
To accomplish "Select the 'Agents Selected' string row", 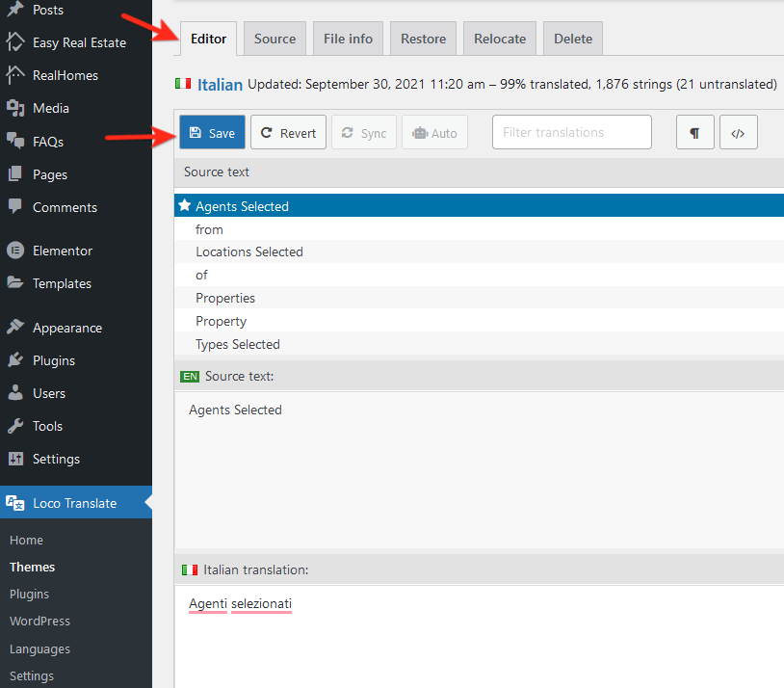I will point(479,205).
